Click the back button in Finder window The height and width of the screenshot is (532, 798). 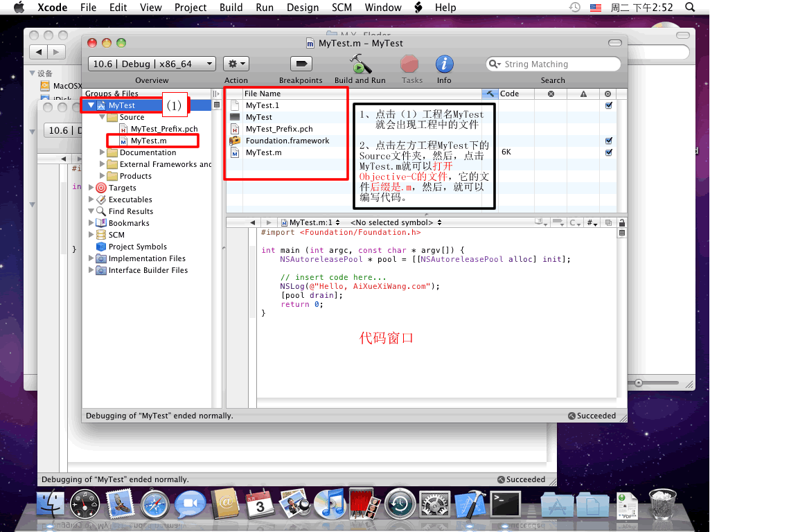click(39, 52)
